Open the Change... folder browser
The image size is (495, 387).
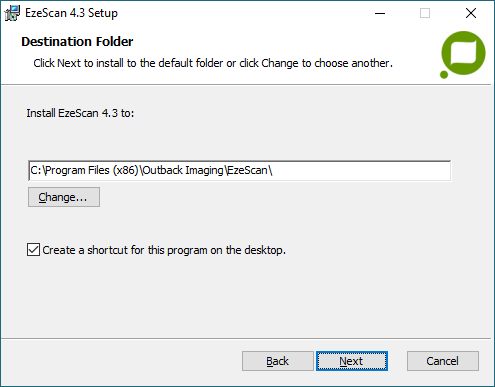point(64,197)
